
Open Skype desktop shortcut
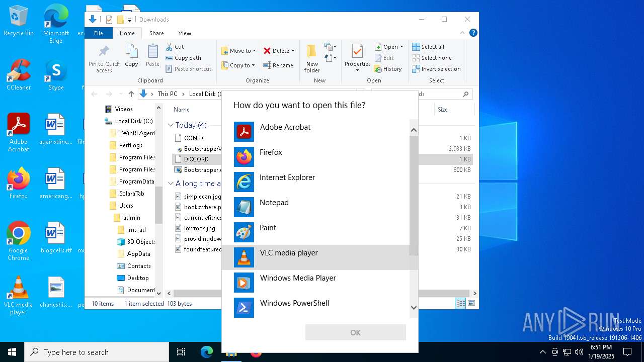point(56,75)
